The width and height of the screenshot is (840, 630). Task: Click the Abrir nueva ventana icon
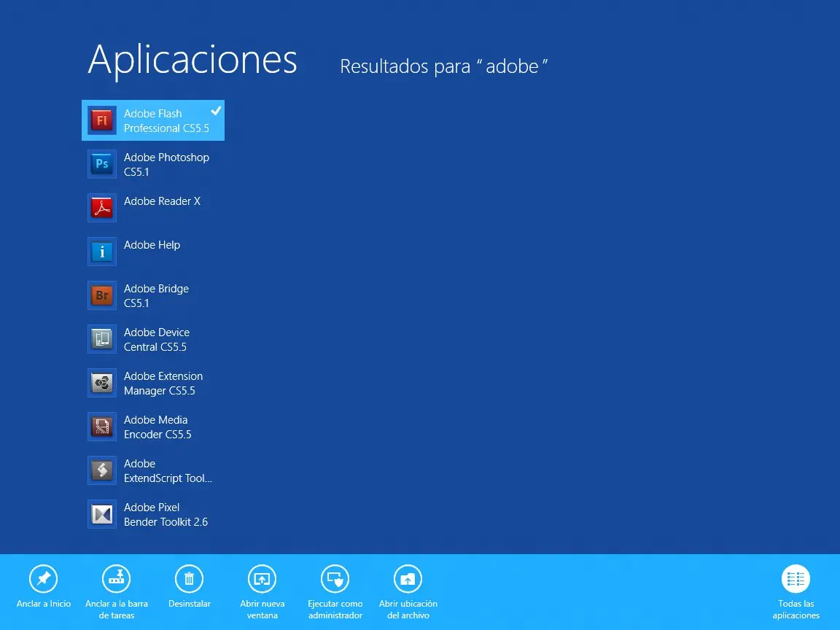(262, 578)
